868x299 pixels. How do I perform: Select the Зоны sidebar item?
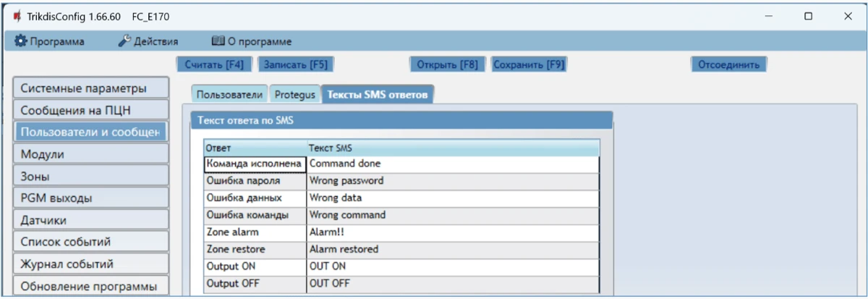[90, 176]
